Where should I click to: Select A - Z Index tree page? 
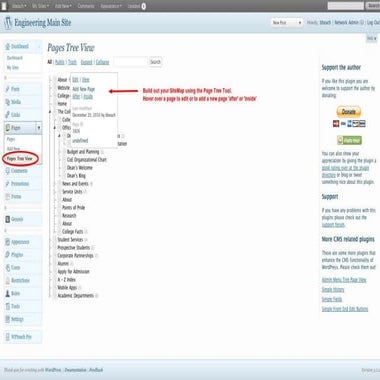67,280
